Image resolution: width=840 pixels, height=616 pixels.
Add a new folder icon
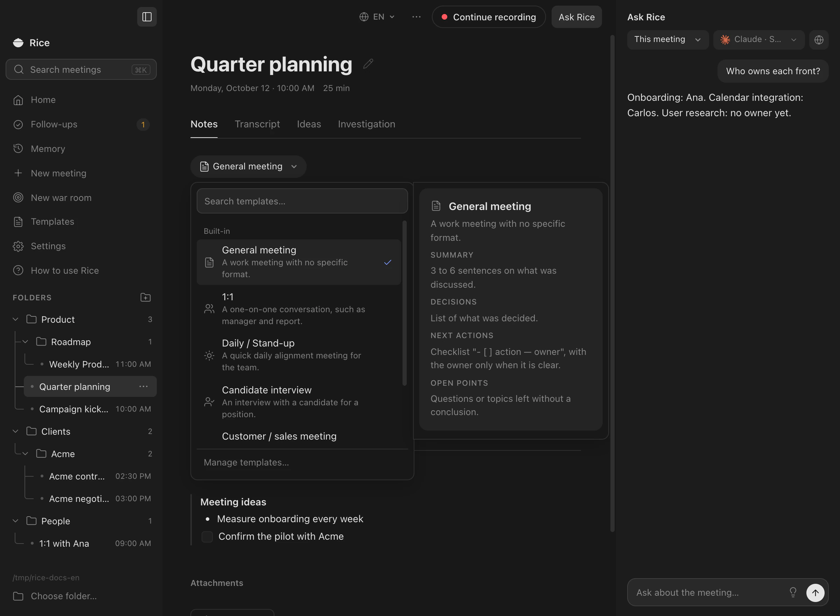click(145, 297)
